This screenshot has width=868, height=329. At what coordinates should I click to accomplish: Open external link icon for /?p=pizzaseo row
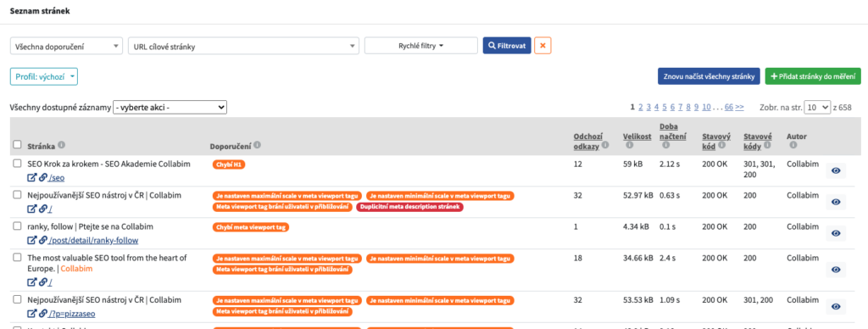(31, 314)
